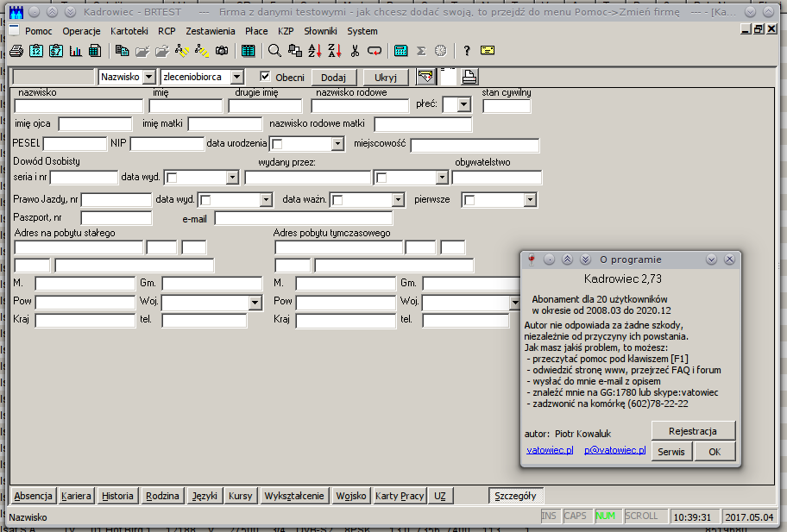Switch to the Wykształcenie tab
The width and height of the screenshot is (787, 532).
pos(294,496)
